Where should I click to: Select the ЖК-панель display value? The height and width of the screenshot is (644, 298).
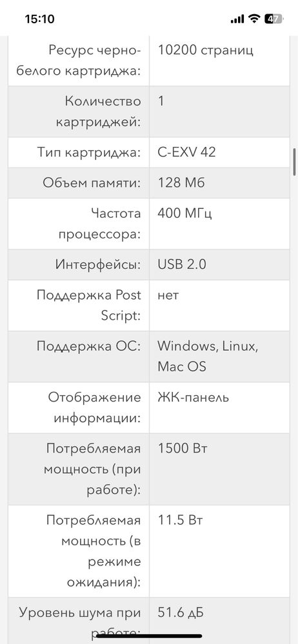194,397
